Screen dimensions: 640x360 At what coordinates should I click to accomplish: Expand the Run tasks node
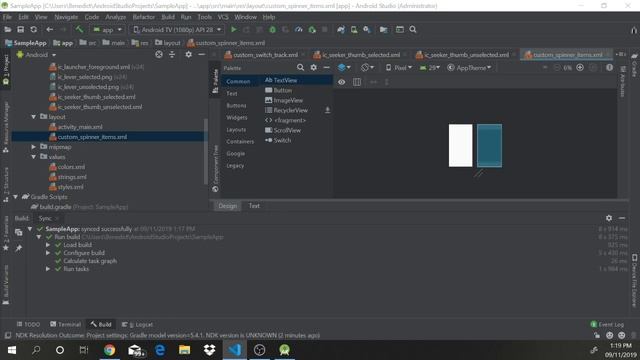(x=48, y=269)
